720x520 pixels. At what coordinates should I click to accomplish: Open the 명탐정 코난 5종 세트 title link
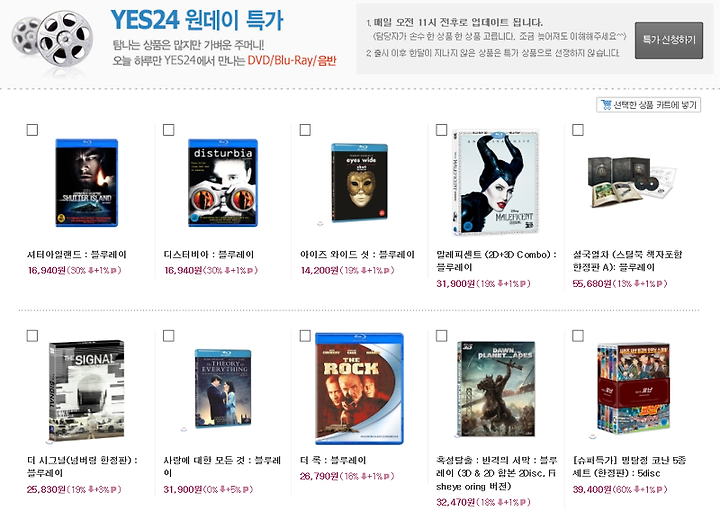(629, 466)
